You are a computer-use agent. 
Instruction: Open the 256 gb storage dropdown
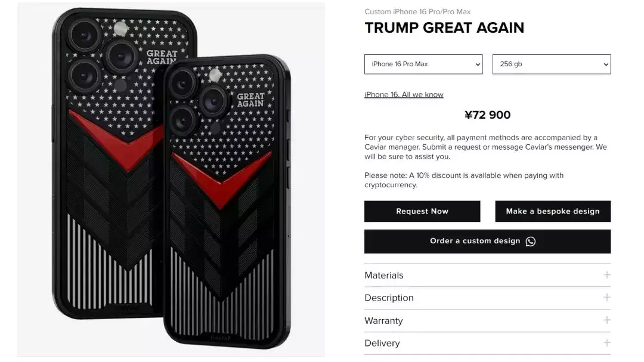click(552, 64)
